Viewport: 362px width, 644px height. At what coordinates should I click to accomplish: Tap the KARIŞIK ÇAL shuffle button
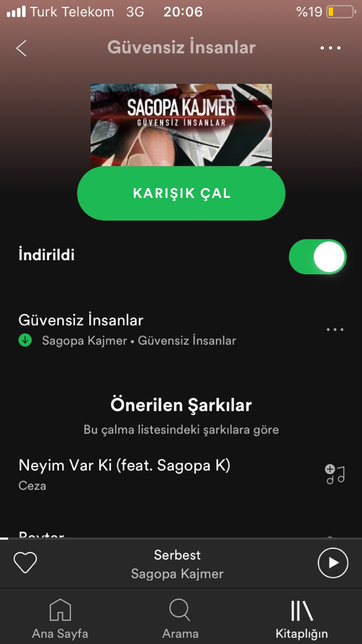[x=181, y=194]
